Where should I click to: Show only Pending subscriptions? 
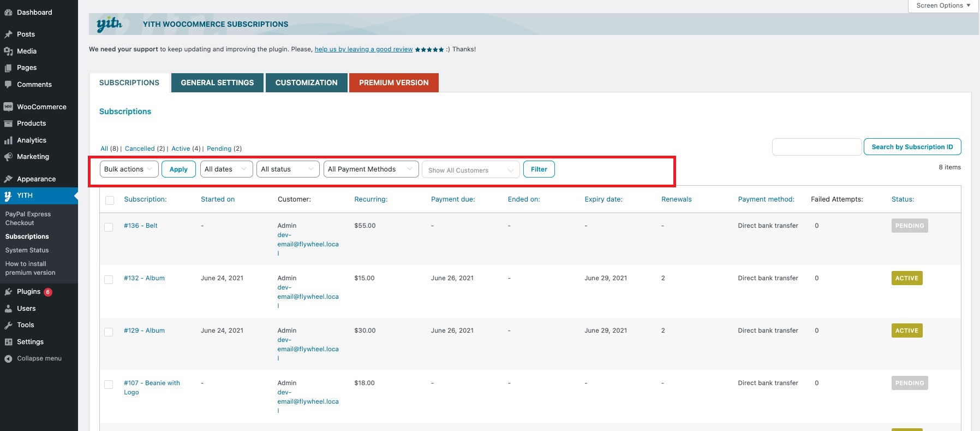click(x=219, y=149)
